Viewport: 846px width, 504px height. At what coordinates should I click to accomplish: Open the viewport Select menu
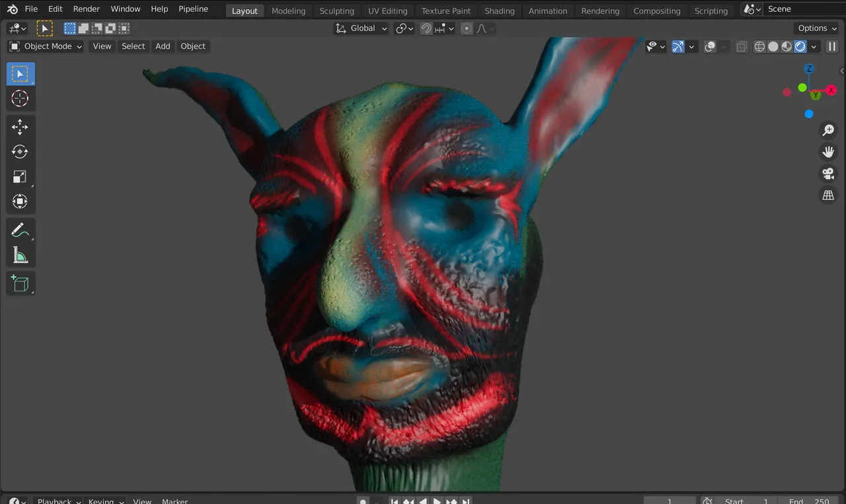point(133,46)
